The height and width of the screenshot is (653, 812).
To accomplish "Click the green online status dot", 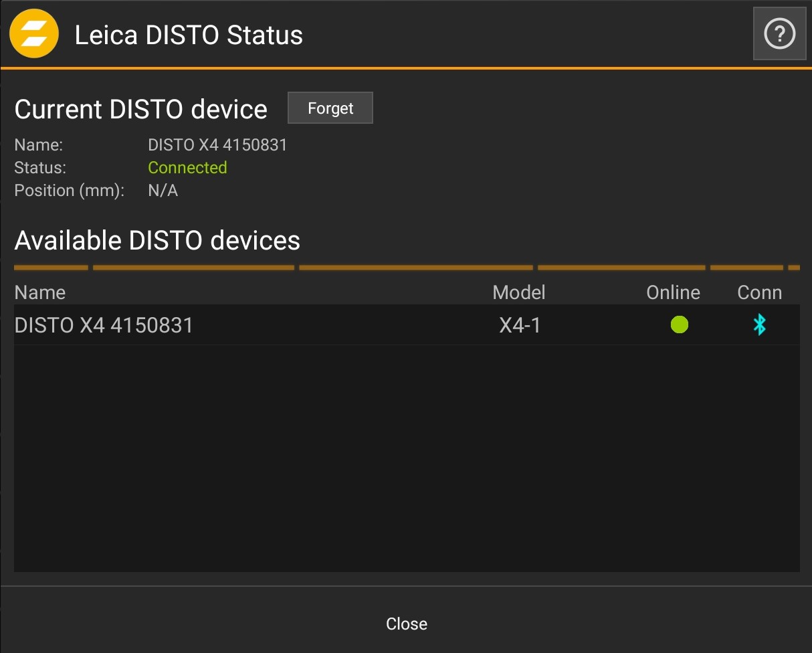I will (x=680, y=325).
